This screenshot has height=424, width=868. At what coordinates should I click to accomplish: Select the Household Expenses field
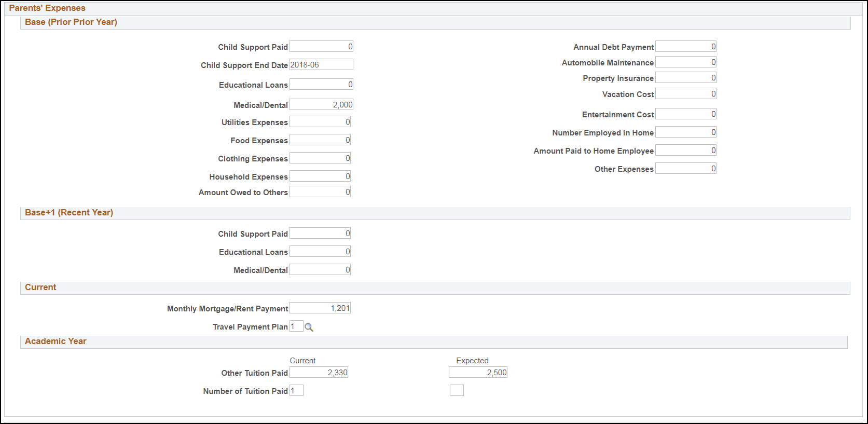(x=320, y=176)
